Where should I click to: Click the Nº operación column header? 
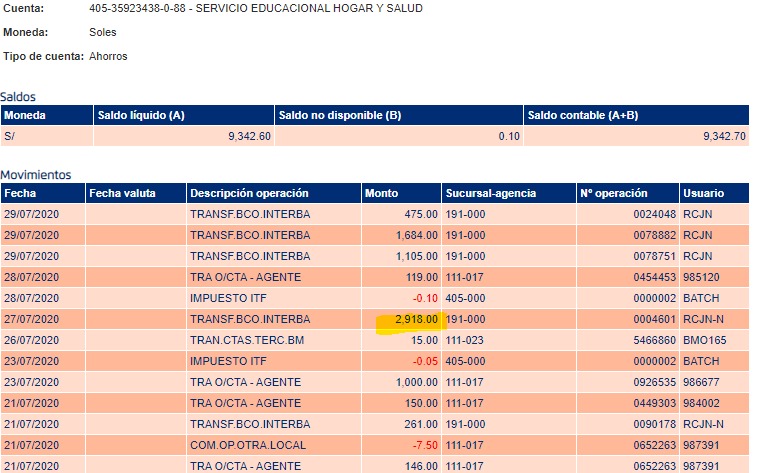614,193
